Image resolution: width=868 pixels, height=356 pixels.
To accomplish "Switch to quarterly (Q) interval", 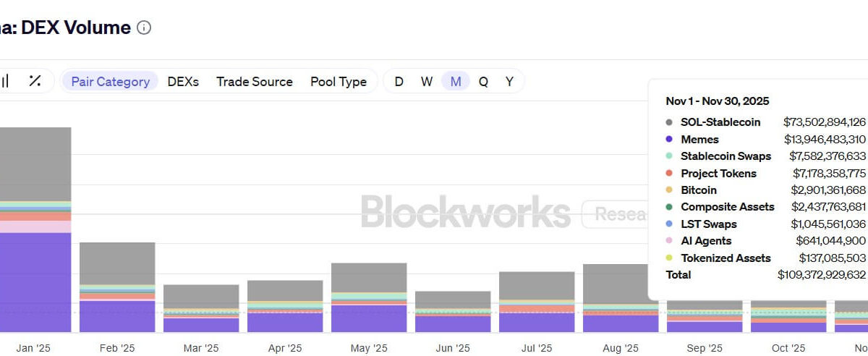I will click(x=483, y=82).
